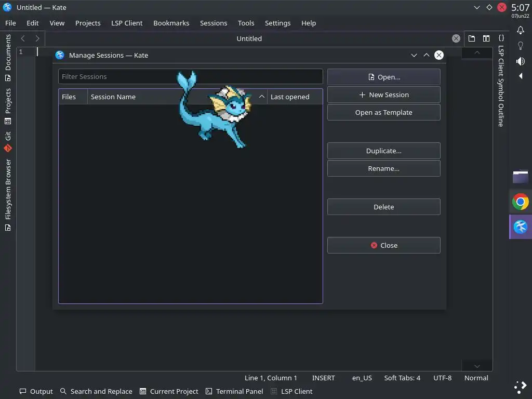The width and height of the screenshot is (532, 399).
Task: Expand hidden tray icons arrow
Action: click(521, 76)
